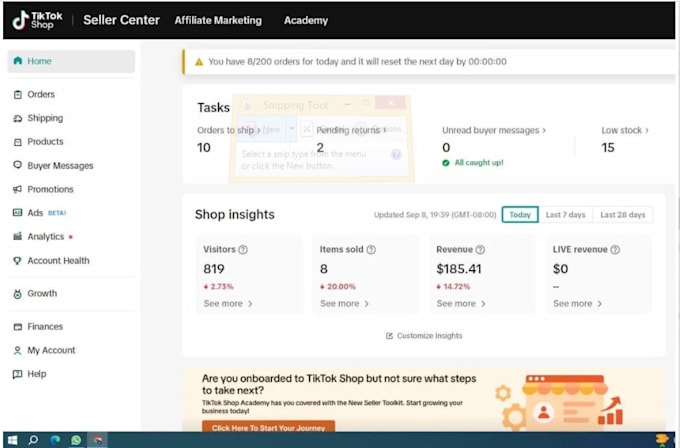The image size is (680, 448).
Task: Click the Orders clipboard icon
Action: (17, 95)
